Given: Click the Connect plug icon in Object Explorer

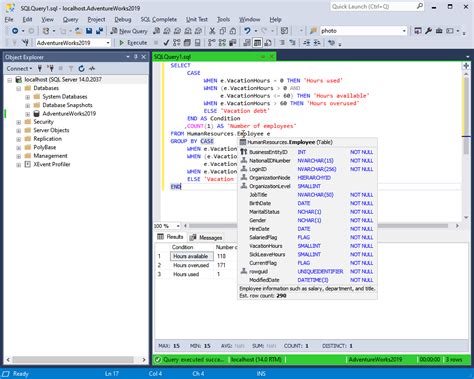Looking at the screenshot, I should (x=40, y=69).
